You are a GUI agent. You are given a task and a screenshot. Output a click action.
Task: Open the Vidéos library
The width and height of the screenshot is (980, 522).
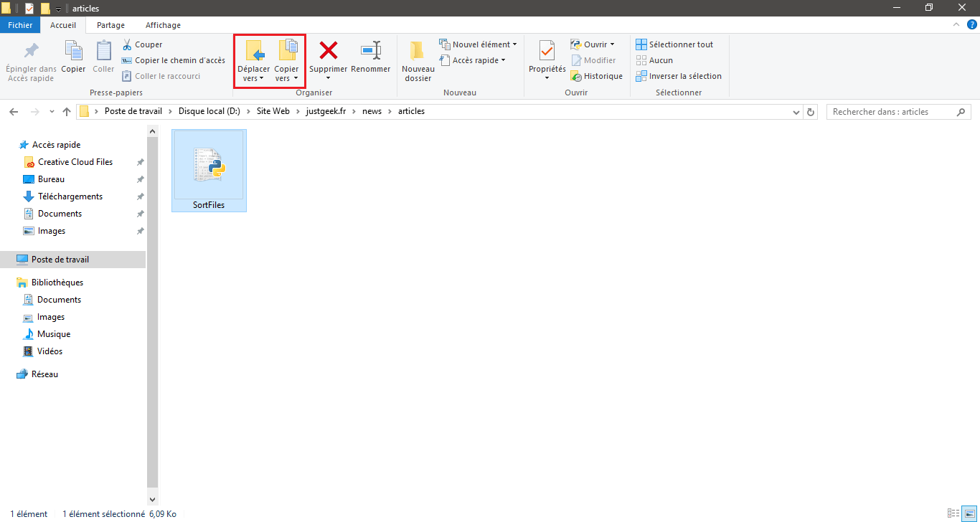(x=50, y=351)
